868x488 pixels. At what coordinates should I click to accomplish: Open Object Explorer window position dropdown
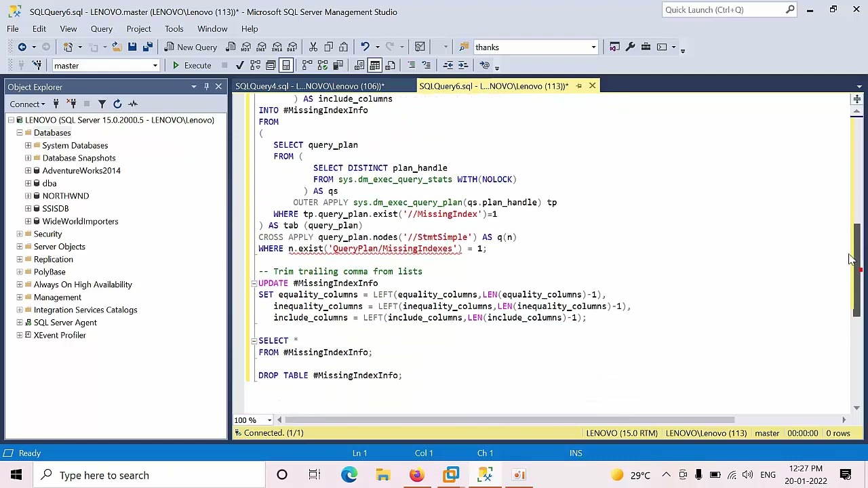click(194, 87)
